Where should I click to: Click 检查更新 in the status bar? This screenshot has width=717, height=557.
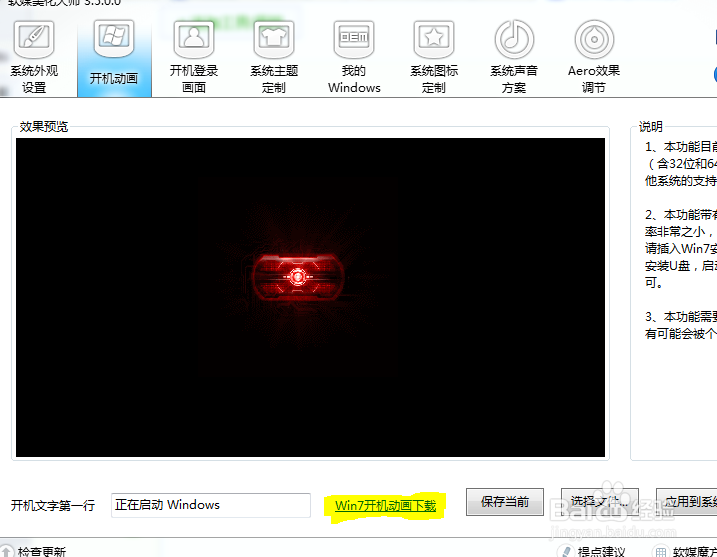pos(42,551)
